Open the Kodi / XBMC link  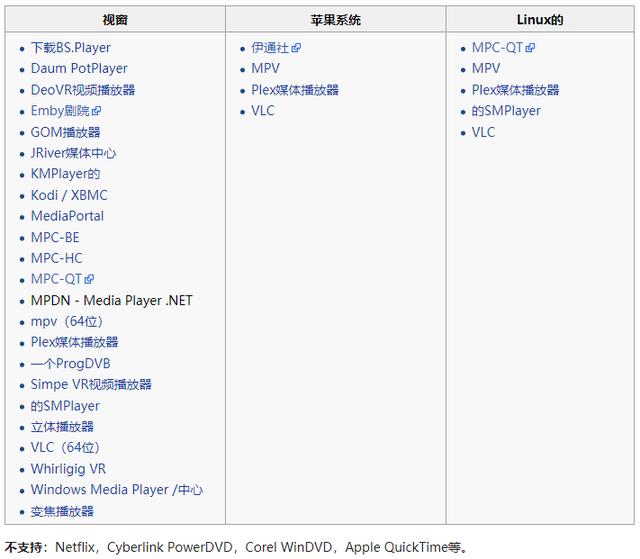[69, 195]
